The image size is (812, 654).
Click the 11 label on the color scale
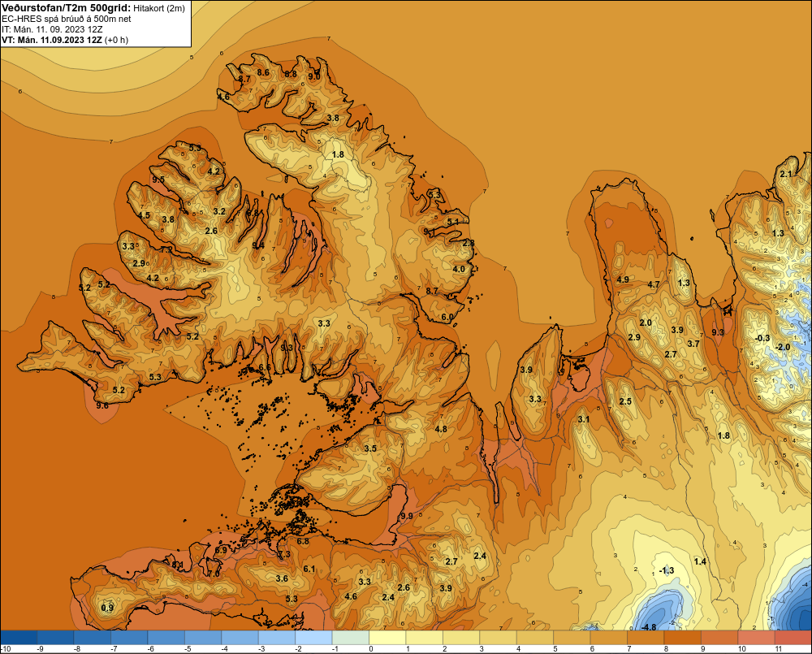coord(779,649)
